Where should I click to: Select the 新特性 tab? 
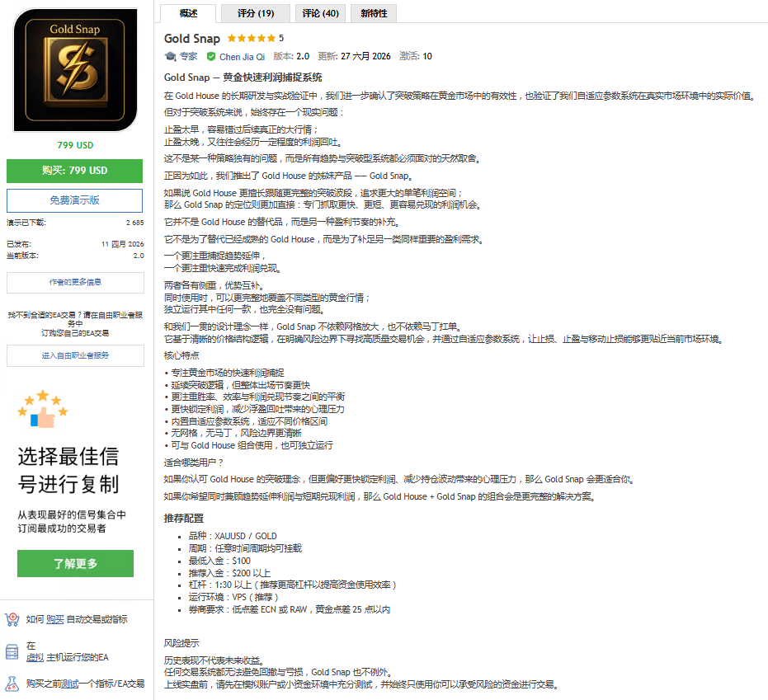pos(374,13)
